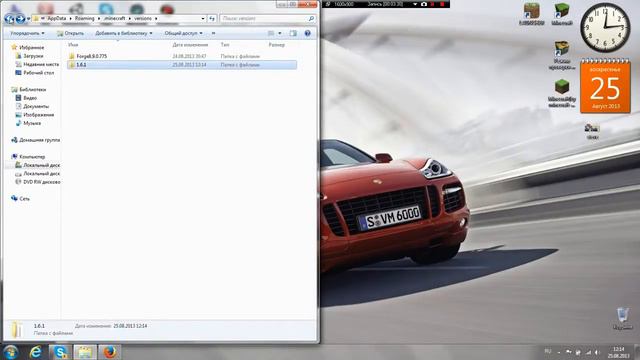Open the Recycle Bin desktop icon

622,319
